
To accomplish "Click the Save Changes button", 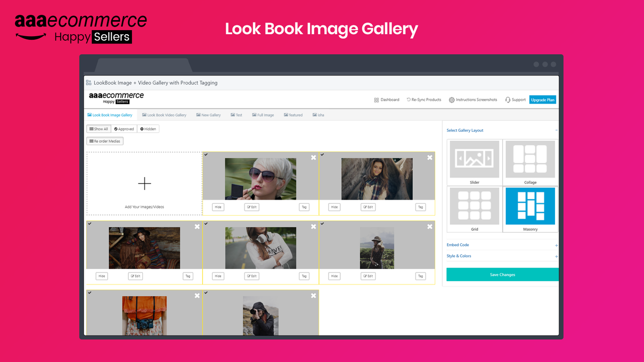I will click(x=502, y=274).
